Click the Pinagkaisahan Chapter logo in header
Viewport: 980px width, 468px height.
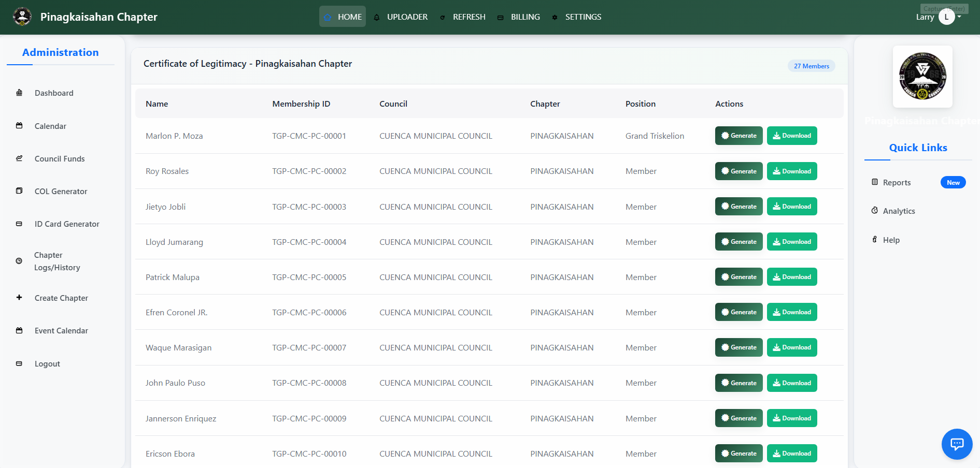tap(22, 17)
